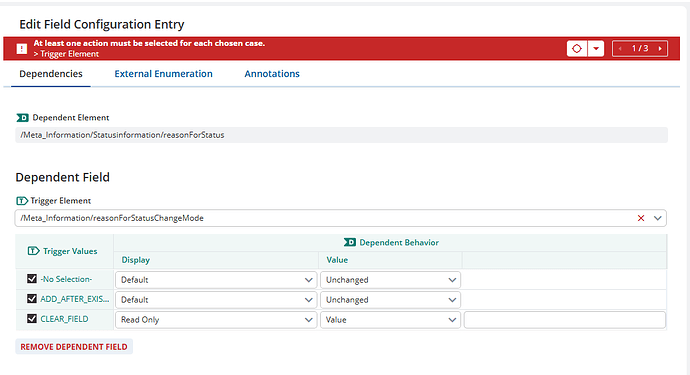Click the Value column header
The image size is (690, 375).
point(337,260)
